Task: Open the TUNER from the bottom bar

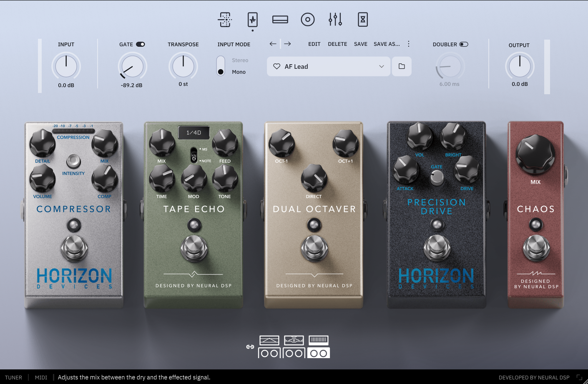Action: click(13, 377)
